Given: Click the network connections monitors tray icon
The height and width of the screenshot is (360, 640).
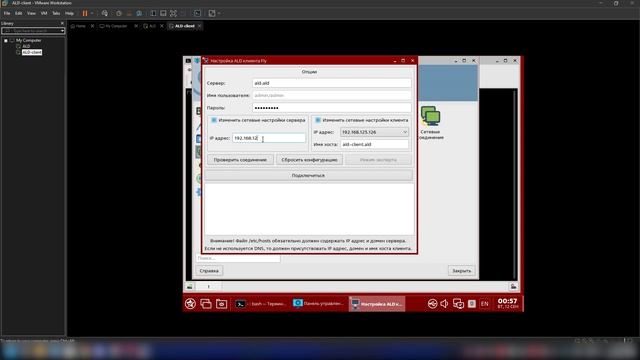Looking at the screenshot, I should click(x=458, y=304).
